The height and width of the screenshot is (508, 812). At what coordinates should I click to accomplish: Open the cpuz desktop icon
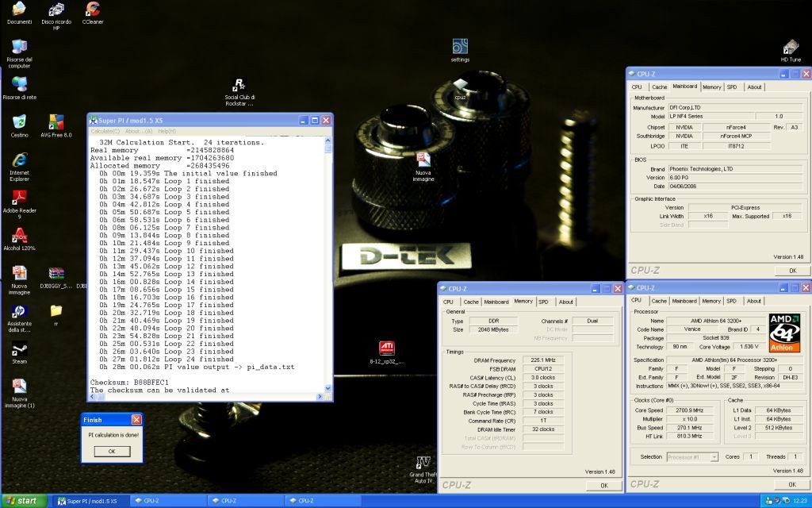tap(461, 88)
